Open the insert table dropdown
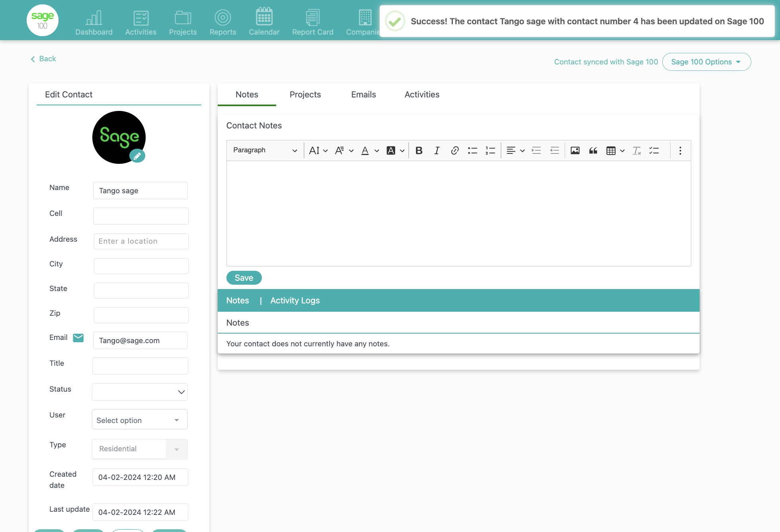 pyautogui.click(x=615, y=150)
